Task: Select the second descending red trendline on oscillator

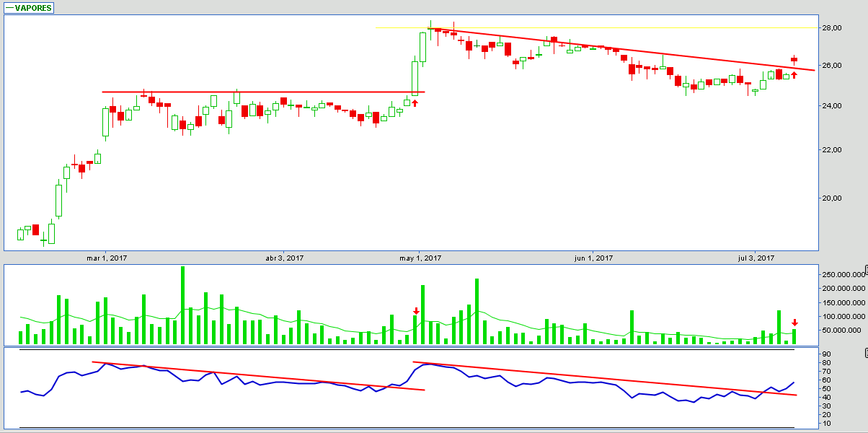Action: 604,378
